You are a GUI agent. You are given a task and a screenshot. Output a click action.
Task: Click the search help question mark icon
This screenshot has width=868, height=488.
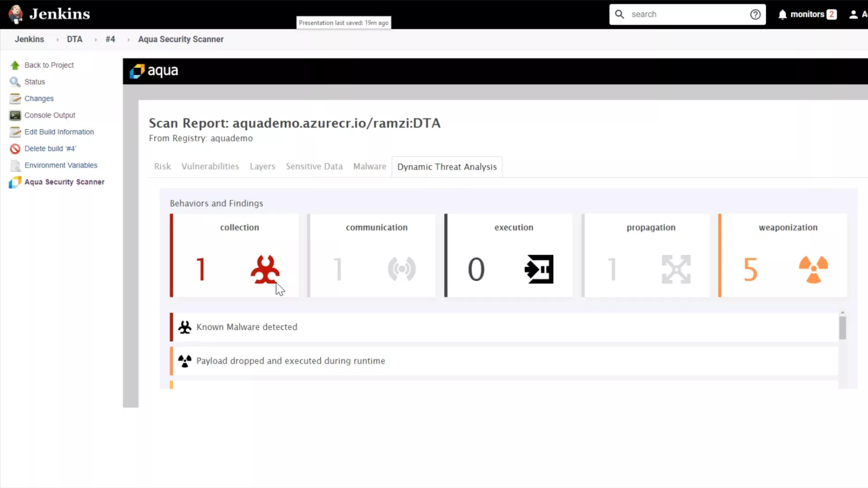pyautogui.click(x=755, y=14)
